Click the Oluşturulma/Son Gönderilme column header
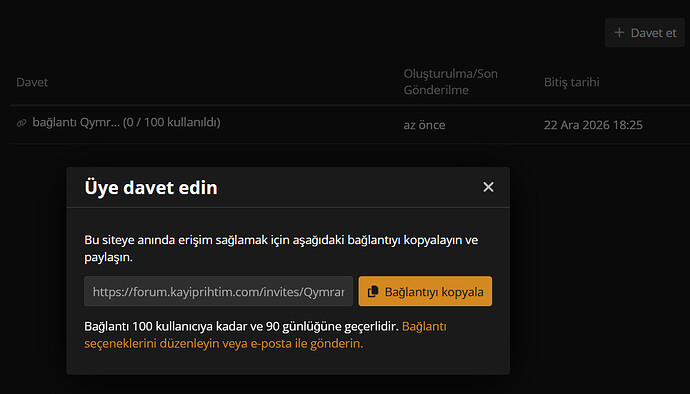This screenshot has width=690, height=394. pyautogui.click(x=451, y=82)
